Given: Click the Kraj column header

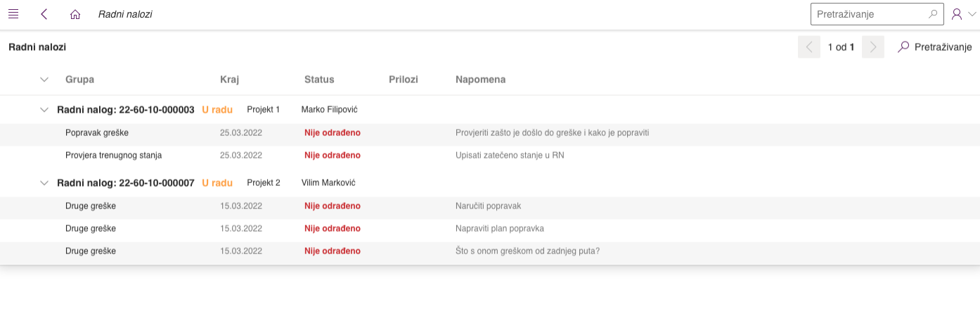Looking at the screenshot, I should [229, 80].
